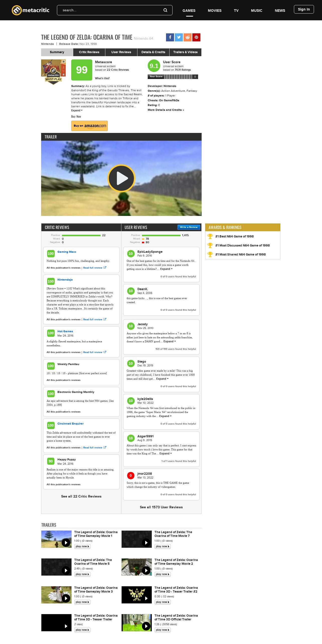The width and height of the screenshot is (322, 644).
Task: Open the TV navigation menu
Action: point(236,11)
